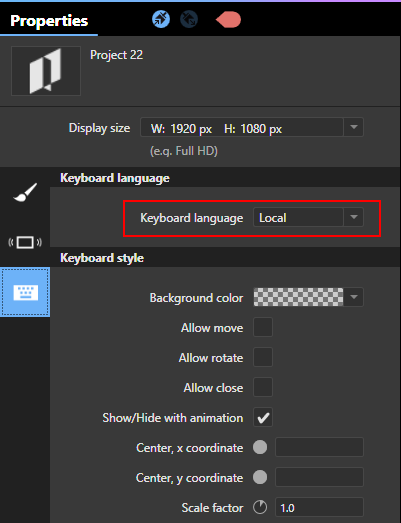Click the dark pin-with-arrows icon in header
Image resolution: width=401 pixels, height=523 pixels.
(189, 19)
